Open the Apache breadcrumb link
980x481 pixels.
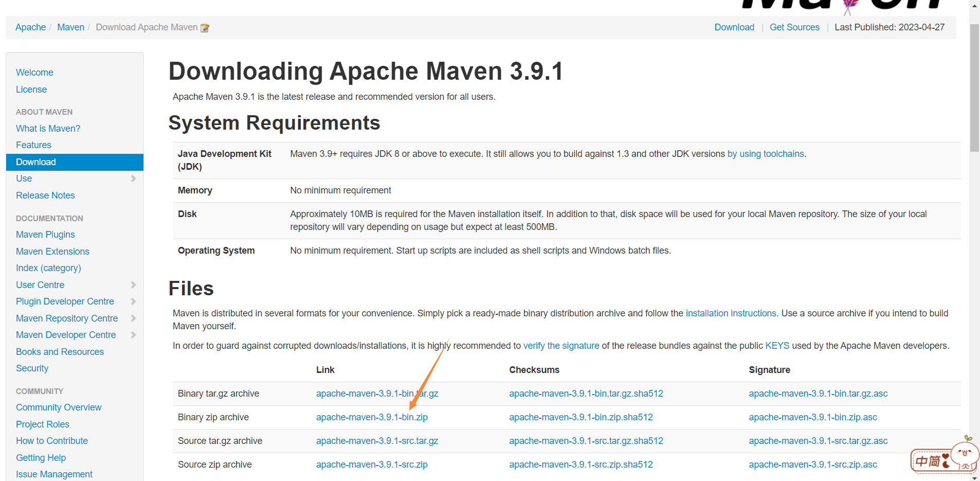coord(30,27)
